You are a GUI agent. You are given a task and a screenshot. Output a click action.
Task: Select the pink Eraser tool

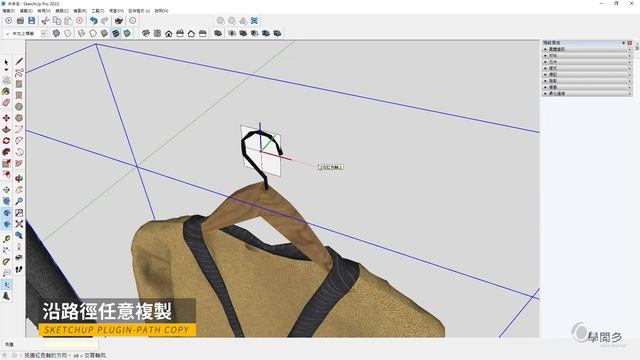pyautogui.click(x=6, y=103)
